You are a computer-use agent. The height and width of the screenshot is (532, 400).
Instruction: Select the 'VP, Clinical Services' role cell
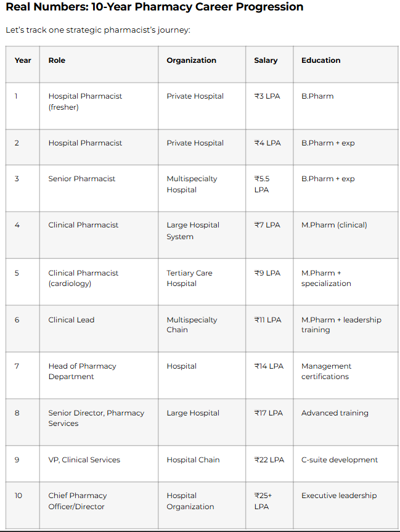pos(84,460)
